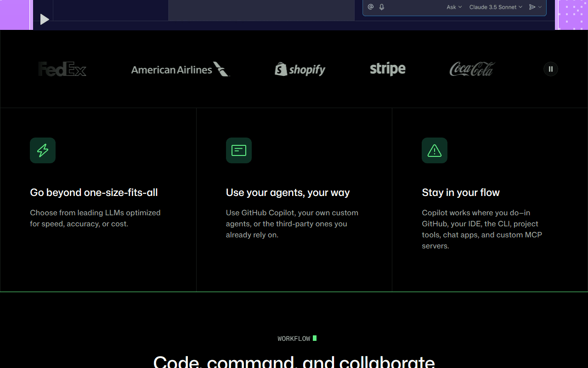Click the 'Go beyond one-size-fits-all' heading
Viewport: 588px width, 368px height.
[x=94, y=192]
